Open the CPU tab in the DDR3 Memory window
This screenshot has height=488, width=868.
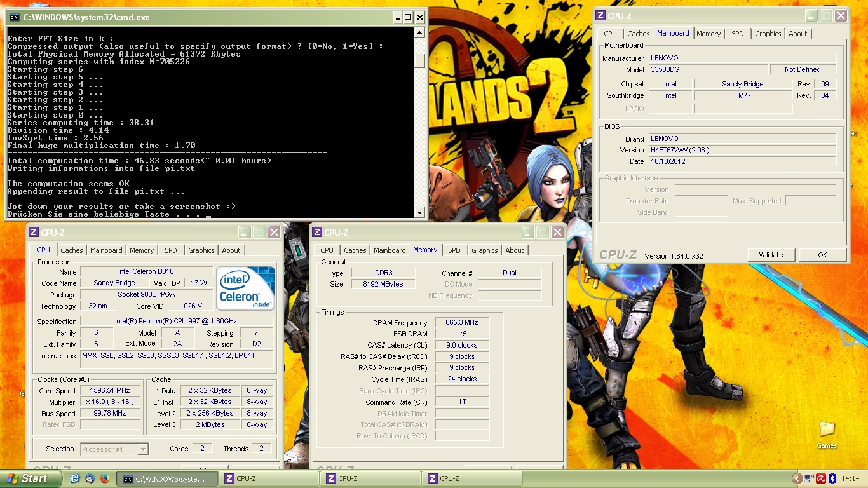click(x=327, y=250)
